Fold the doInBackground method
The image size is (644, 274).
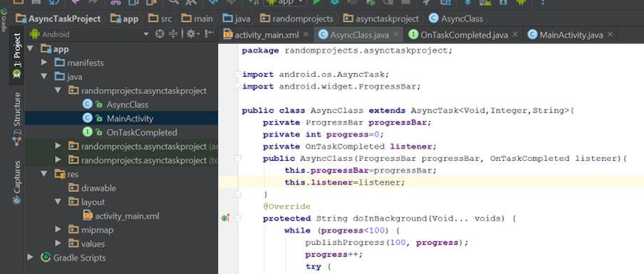click(x=238, y=218)
